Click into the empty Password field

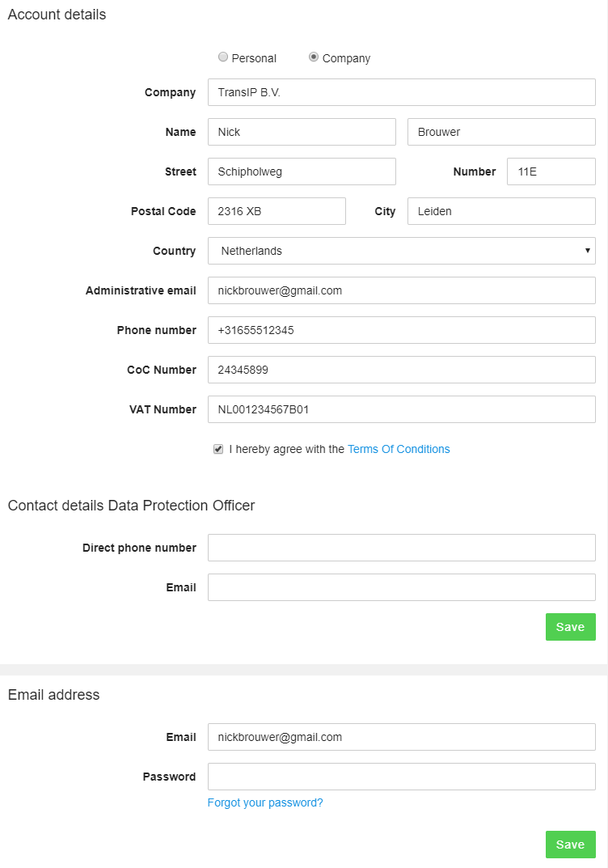(402, 777)
